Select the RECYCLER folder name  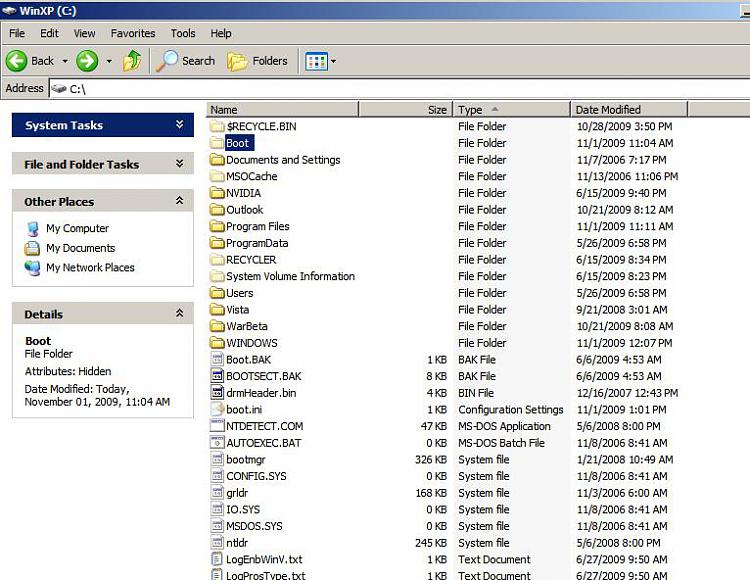coord(251,260)
